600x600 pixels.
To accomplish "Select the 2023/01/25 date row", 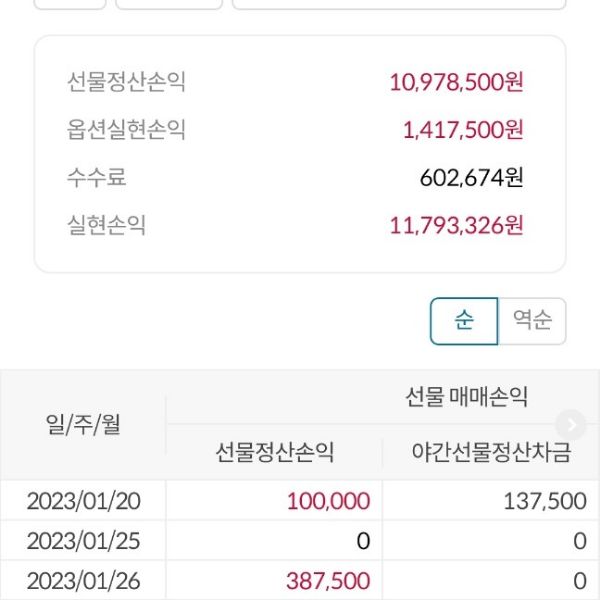I will coord(83,541).
